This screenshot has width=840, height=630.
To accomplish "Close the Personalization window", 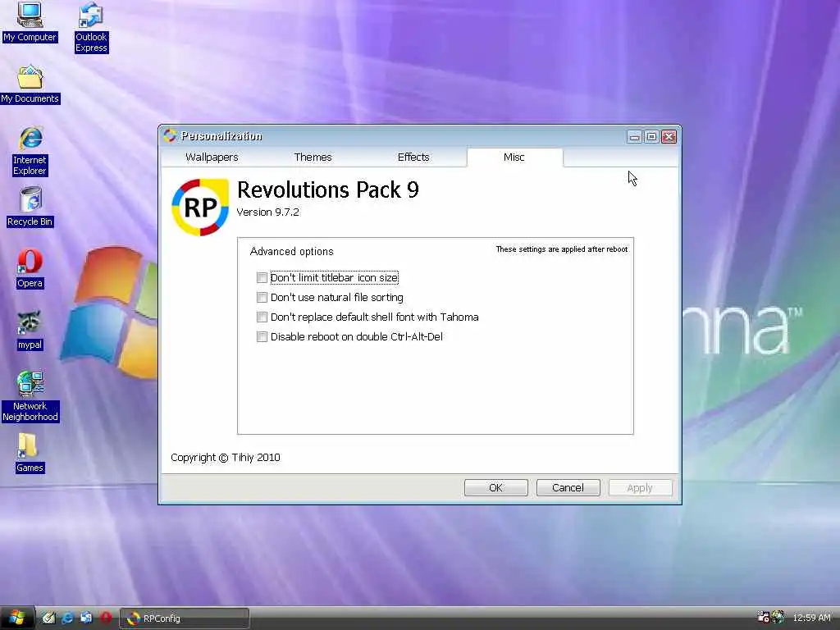I will [669, 137].
